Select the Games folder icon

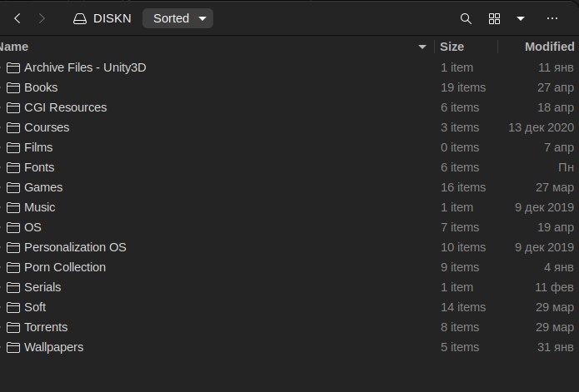(13, 188)
